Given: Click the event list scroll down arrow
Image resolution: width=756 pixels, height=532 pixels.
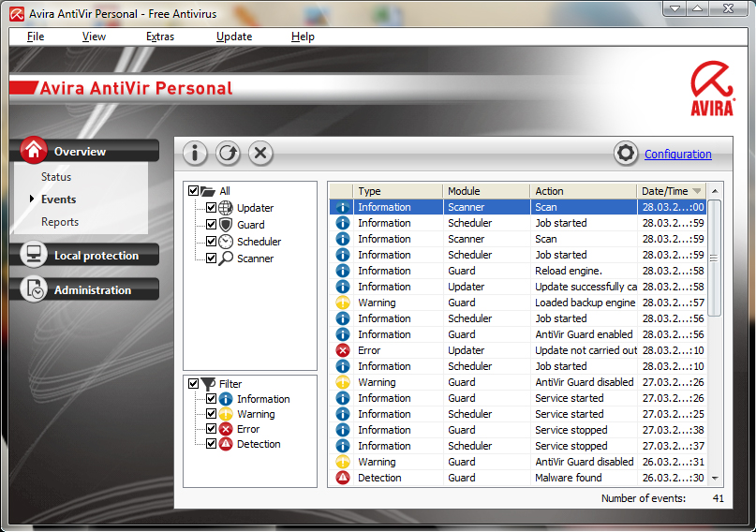Looking at the screenshot, I should [x=716, y=479].
